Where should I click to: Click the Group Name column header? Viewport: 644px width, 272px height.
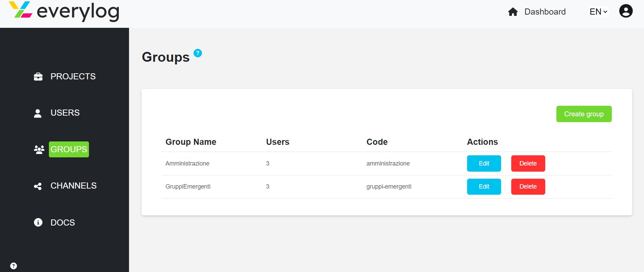click(x=191, y=142)
